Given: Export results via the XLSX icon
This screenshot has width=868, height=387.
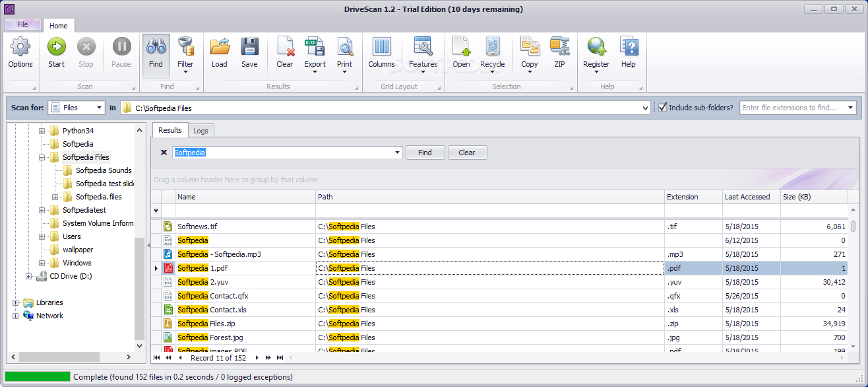Looking at the screenshot, I should (x=315, y=47).
